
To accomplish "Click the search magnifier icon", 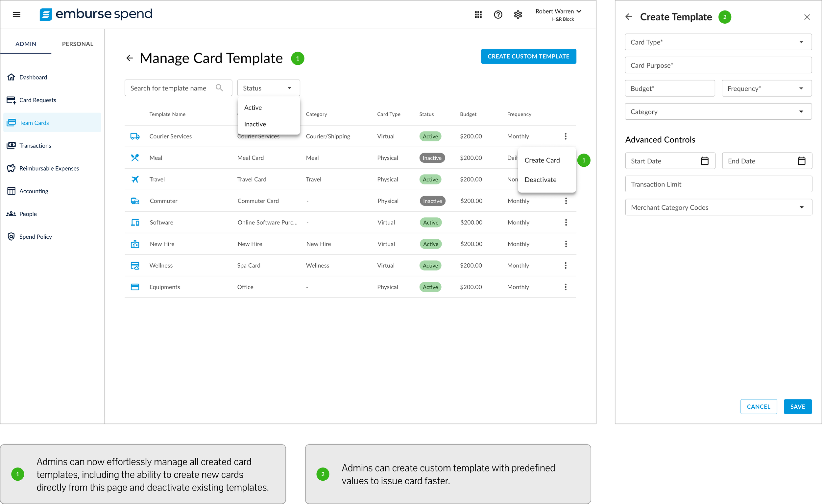I will 219,88.
